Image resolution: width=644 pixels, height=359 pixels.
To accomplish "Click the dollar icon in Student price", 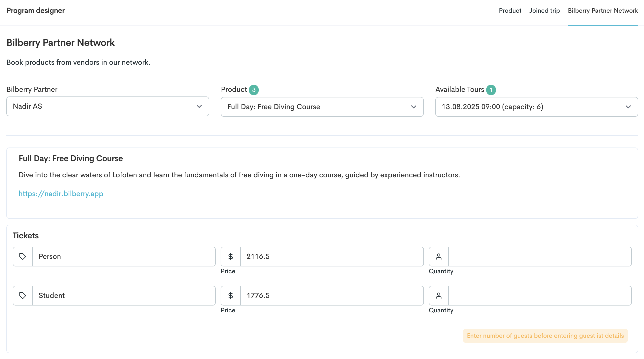I will (x=230, y=295).
